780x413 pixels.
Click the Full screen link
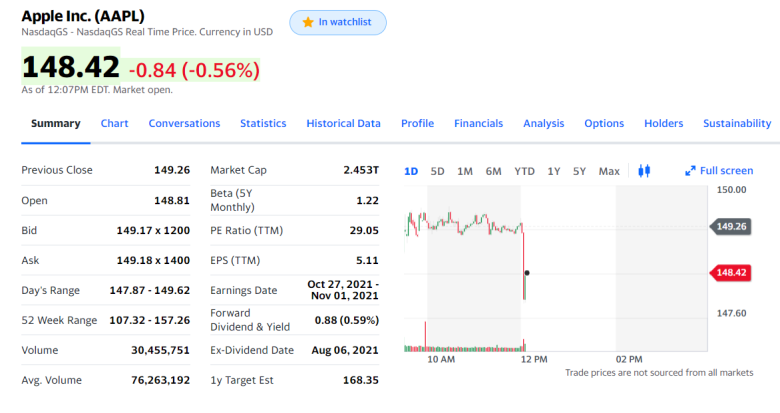coord(719,171)
